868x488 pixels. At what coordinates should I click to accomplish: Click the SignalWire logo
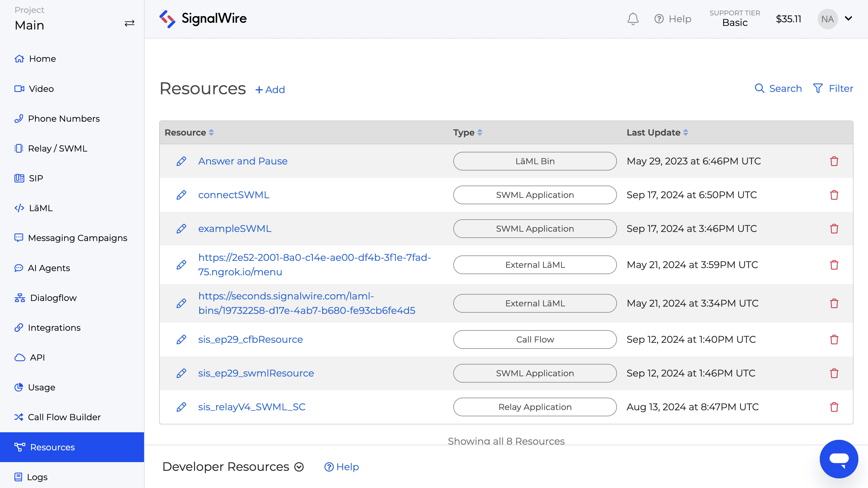pos(203,19)
